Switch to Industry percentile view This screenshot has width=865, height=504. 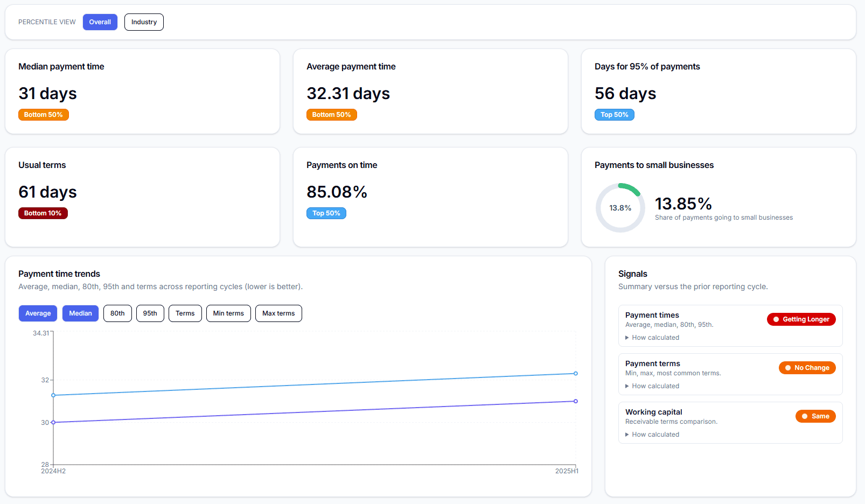click(x=144, y=22)
